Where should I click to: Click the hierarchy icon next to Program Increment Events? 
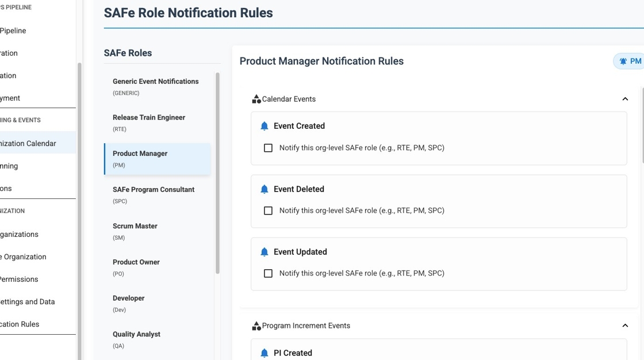[x=255, y=325]
